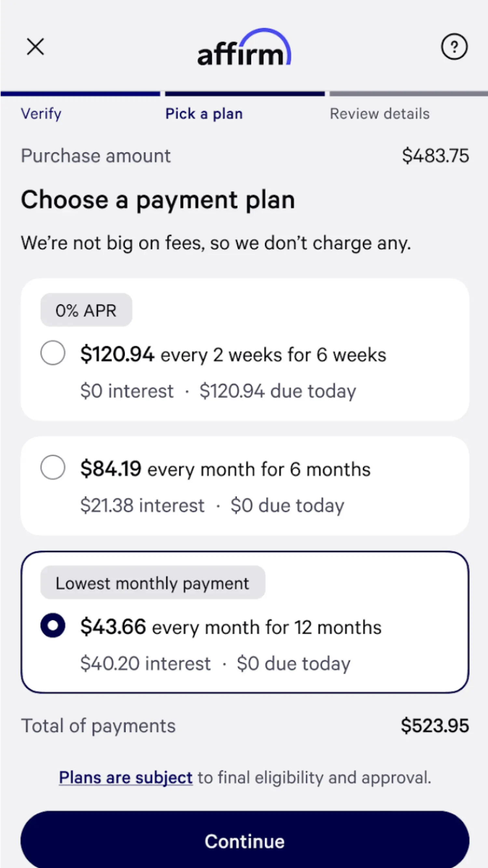Image resolution: width=488 pixels, height=868 pixels.
Task: Close the Affirm checkout with X
Action: click(35, 47)
